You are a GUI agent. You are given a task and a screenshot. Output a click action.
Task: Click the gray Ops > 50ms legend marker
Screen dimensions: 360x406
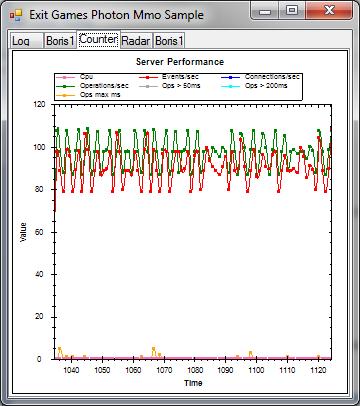coord(148,86)
